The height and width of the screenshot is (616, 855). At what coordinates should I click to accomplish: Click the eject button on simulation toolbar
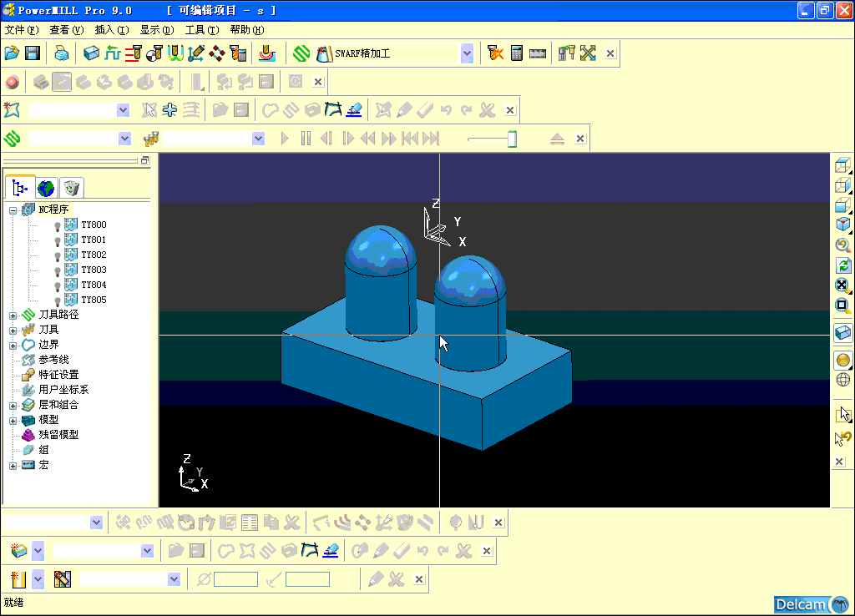pyautogui.click(x=557, y=139)
